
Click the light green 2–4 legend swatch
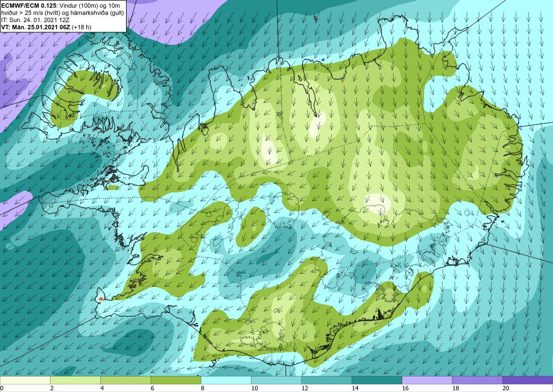point(75,380)
